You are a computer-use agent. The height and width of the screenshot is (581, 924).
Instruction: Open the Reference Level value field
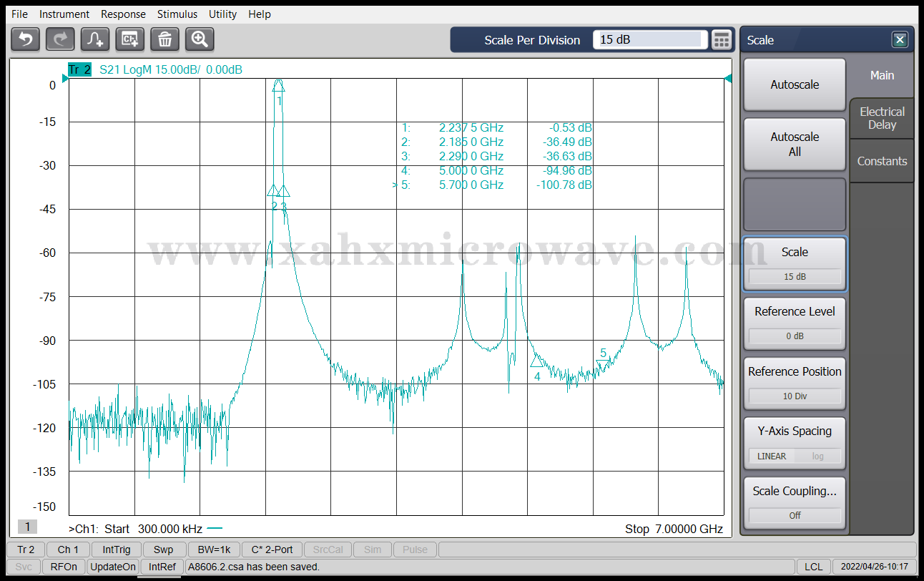tap(795, 336)
